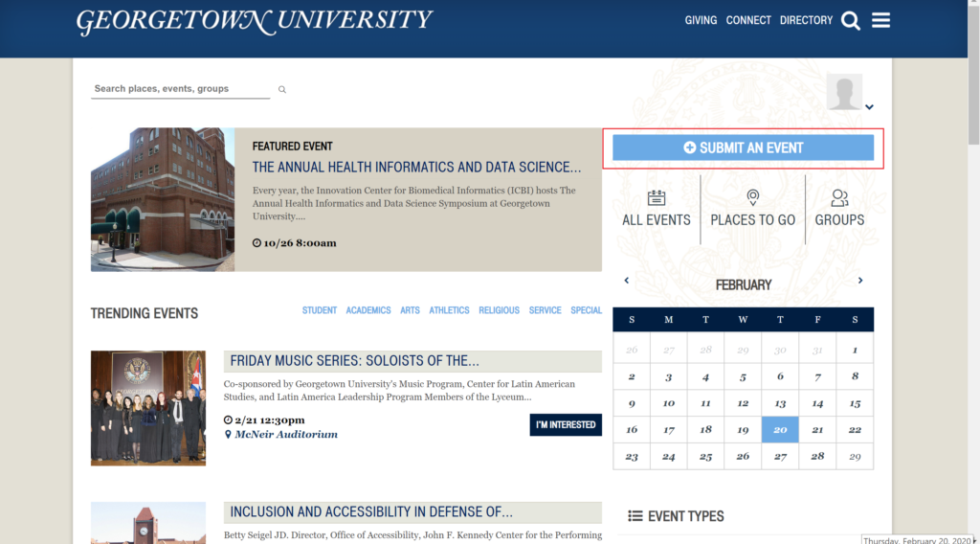Open Places To Go pin icon
The image size is (980, 544).
[x=752, y=198]
